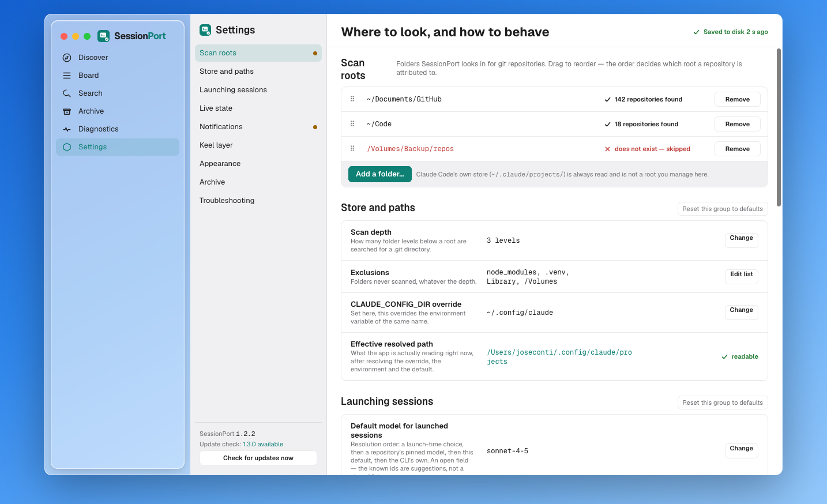Click the 3 levels scan depth value
The image size is (827, 504).
(503, 240)
